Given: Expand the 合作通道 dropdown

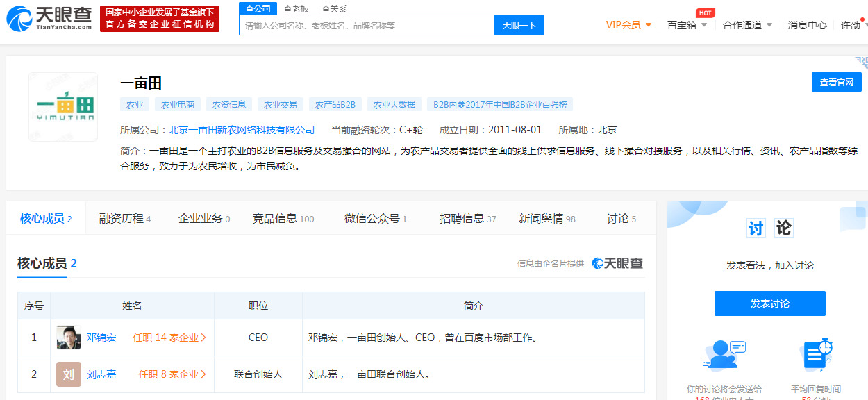Looking at the screenshot, I should click(748, 25).
